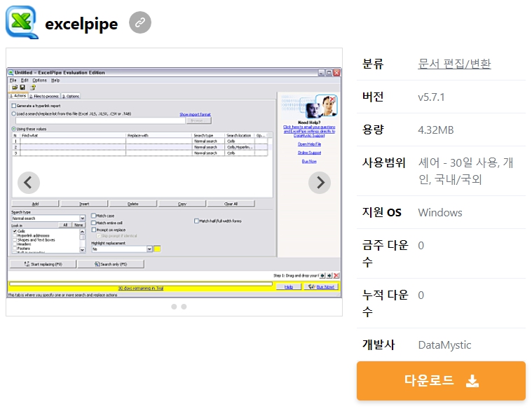532x411 pixels.
Task: Tick Shapes and Text boxes in Look in list
Action: pos(15,240)
